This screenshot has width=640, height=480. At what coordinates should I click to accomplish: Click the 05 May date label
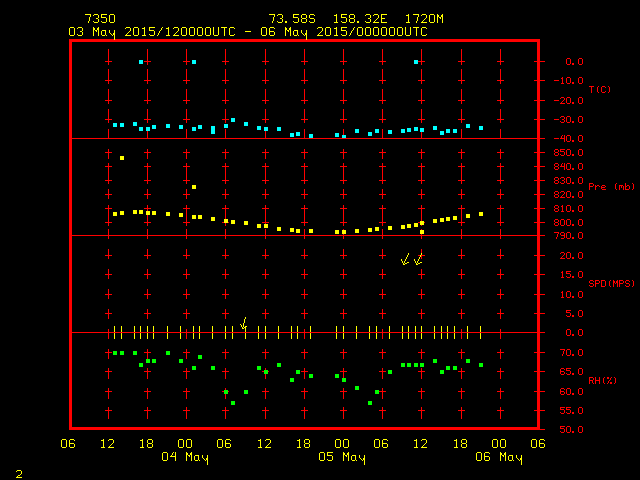pyautogui.click(x=342, y=458)
